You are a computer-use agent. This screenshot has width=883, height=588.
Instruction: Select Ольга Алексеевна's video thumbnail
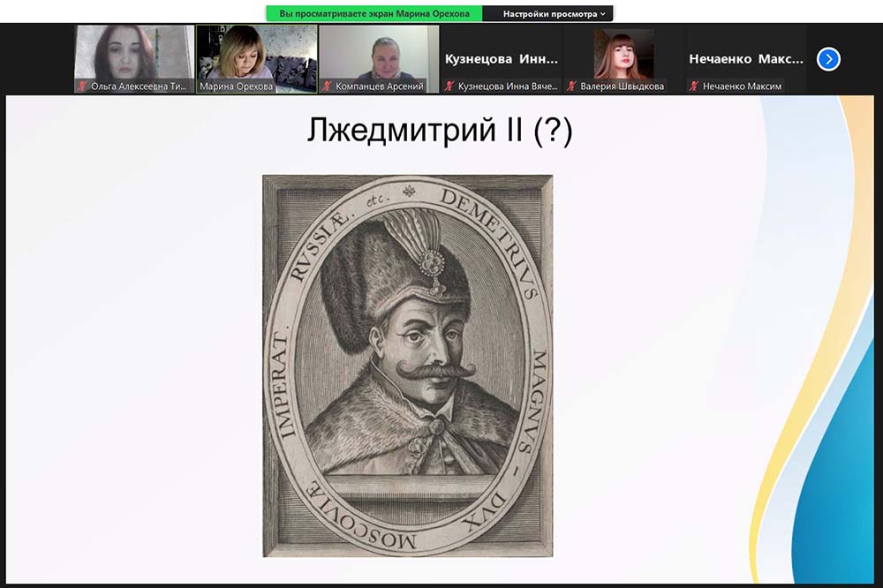(134, 53)
